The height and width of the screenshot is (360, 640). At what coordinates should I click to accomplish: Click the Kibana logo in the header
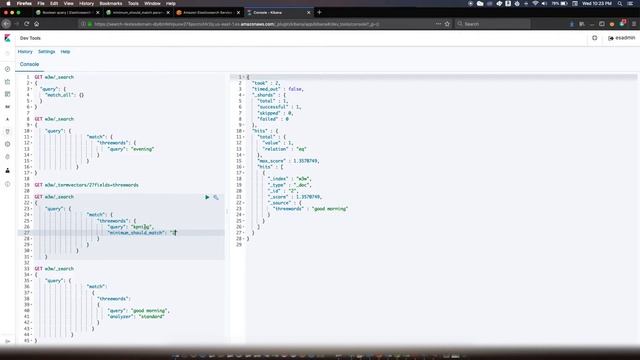(7, 38)
